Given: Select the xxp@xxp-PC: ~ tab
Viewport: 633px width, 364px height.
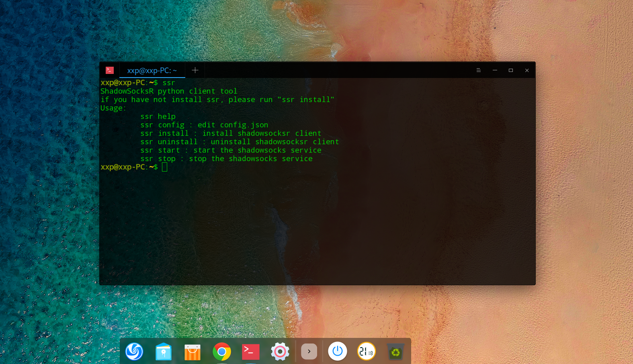Looking at the screenshot, I should point(152,71).
